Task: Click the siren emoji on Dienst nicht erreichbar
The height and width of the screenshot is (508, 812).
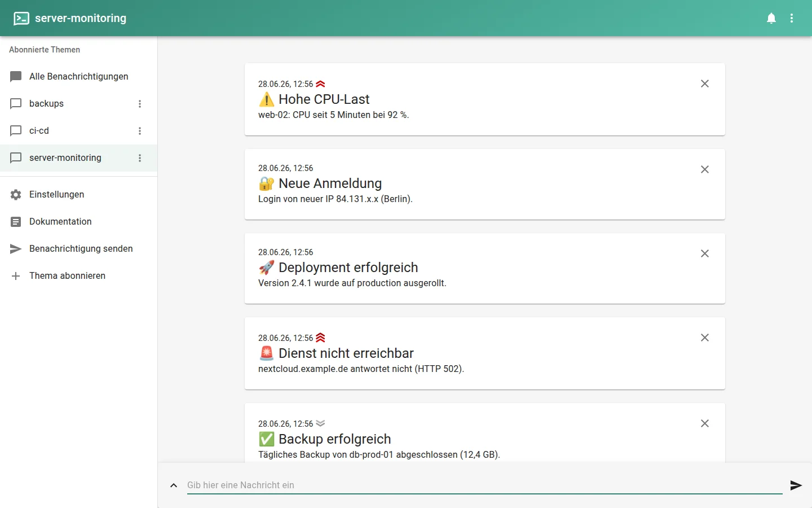Action: coord(266,353)
